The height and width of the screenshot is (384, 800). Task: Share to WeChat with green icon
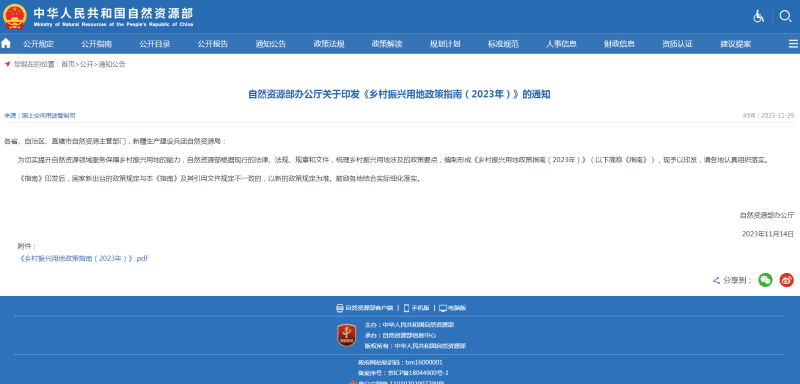coord(765,280)
